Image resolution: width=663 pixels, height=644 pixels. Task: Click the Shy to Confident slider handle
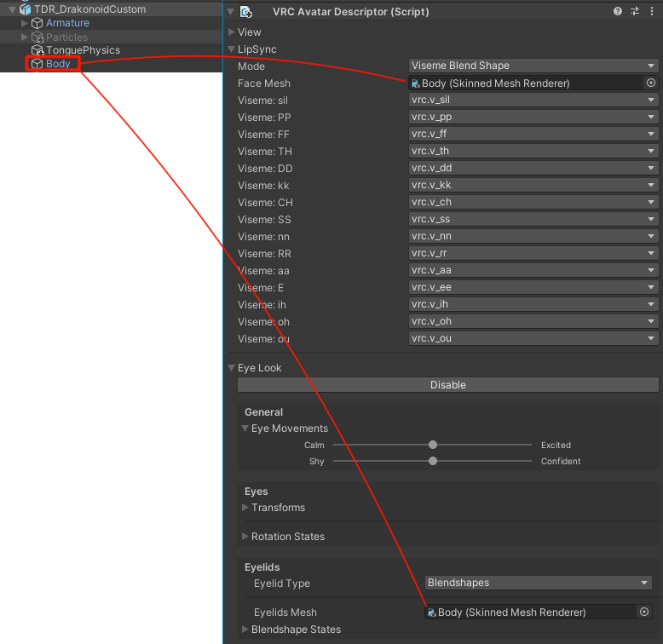pos(433,461)
